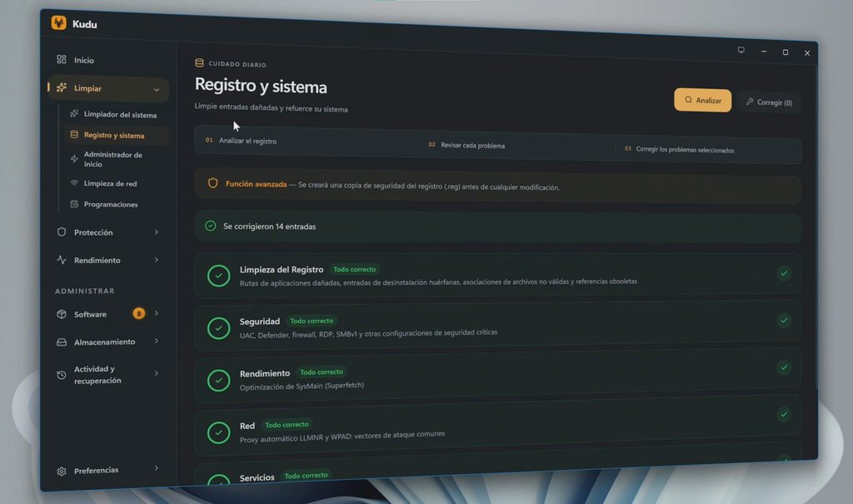Click the Rendimiento pulse icon
The width and height of the screenshot is (853, 504).
[x=62, y=260]
